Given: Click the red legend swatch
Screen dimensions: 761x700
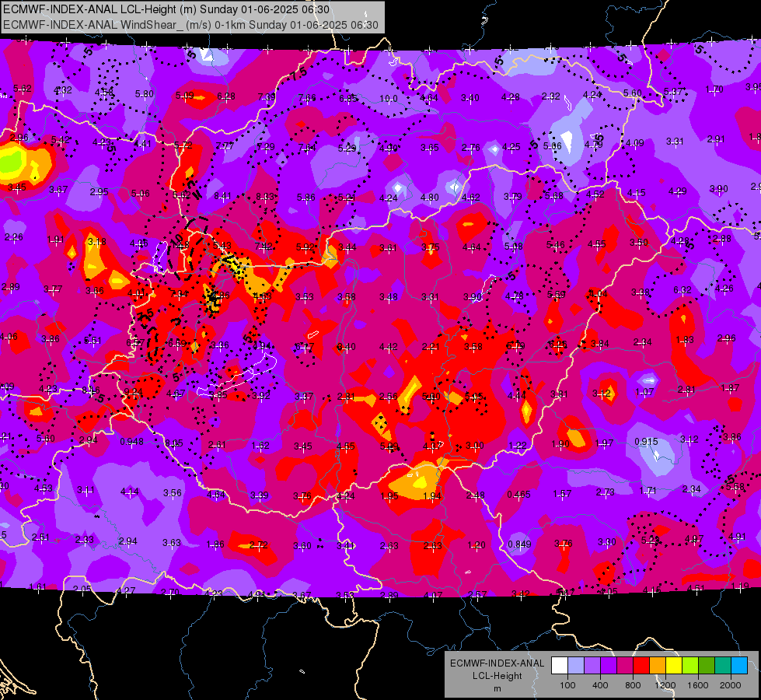Looking at the screenshot, I should (641, 665).
